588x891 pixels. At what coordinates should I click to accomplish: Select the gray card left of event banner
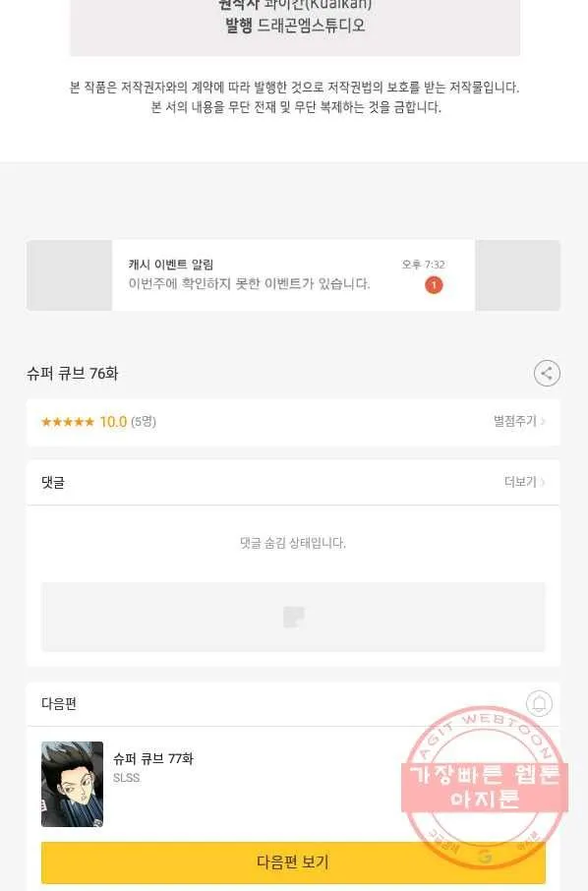pyautogui.click(x=69, y=275)
